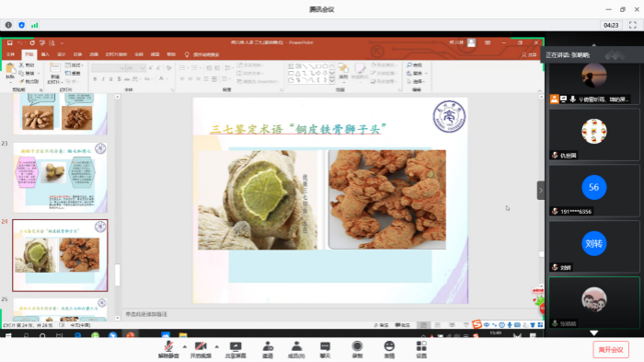644x362 pixels.
Task: Toggle fullscreen mode beside the timer
Action: pos(633,25)
